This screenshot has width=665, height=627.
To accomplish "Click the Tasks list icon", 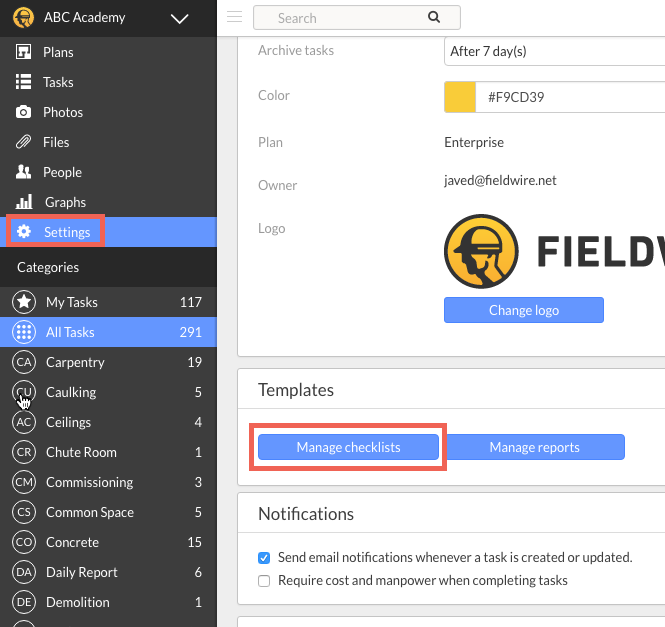I will [23, 82].
